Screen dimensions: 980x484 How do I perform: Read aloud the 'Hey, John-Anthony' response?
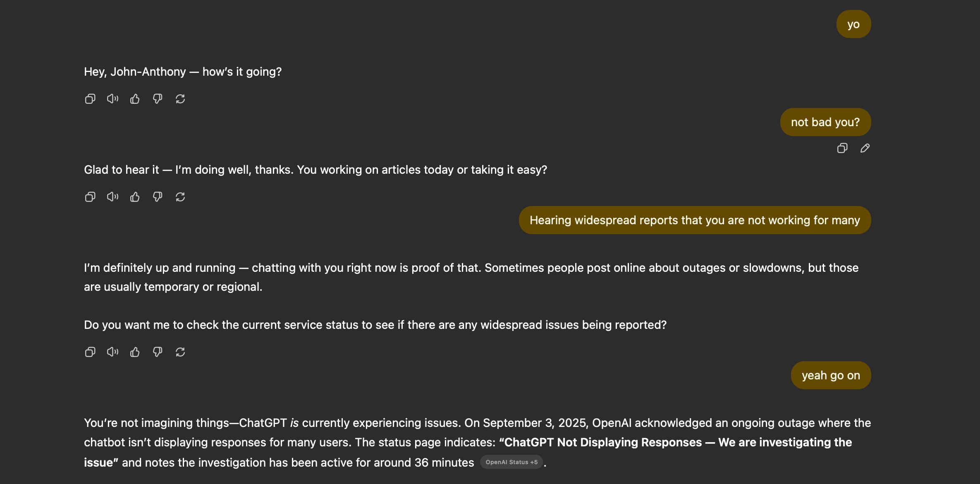[112, 99]
